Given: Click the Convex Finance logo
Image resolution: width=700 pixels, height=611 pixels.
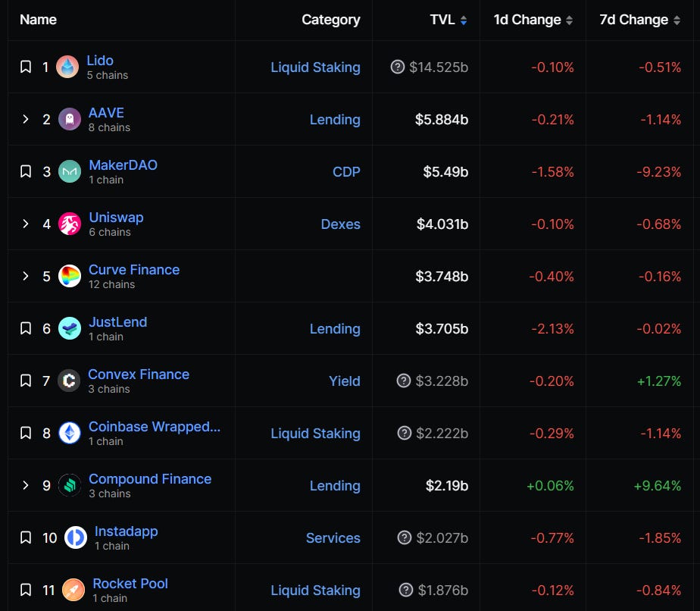Looking at the screenshot, I should point(69,381).
